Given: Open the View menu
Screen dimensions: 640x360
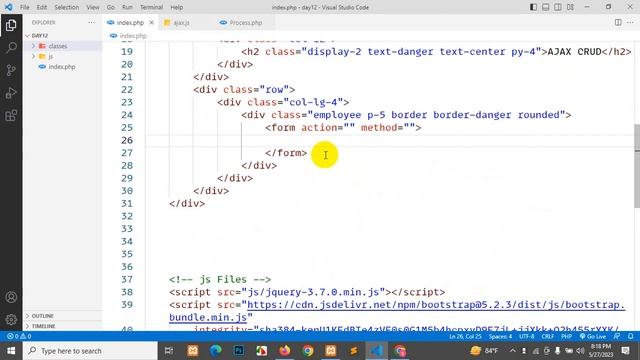Looking at the screenshot, I should point(93,7).
